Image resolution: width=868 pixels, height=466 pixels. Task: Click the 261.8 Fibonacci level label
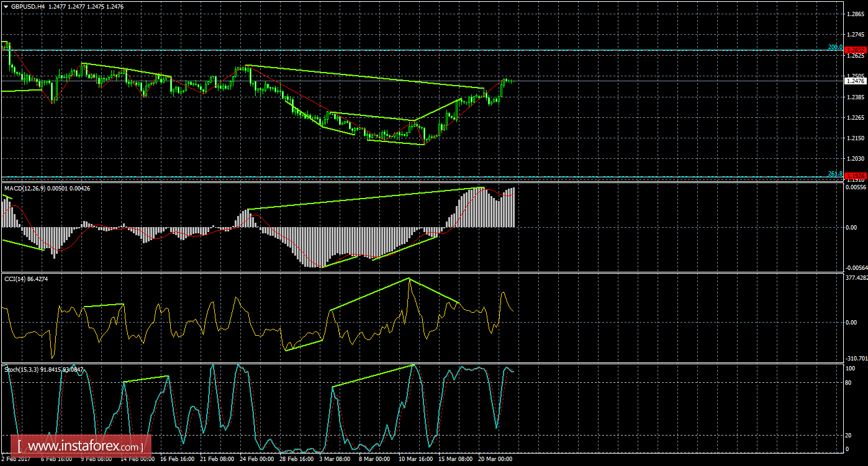pos(834,174)
